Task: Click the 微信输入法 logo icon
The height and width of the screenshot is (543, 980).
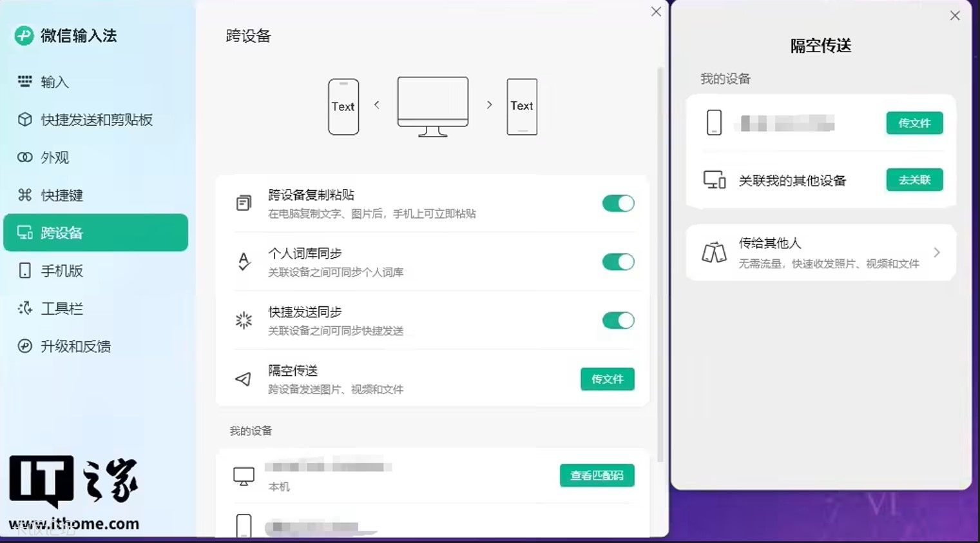Action: [24, 35]
